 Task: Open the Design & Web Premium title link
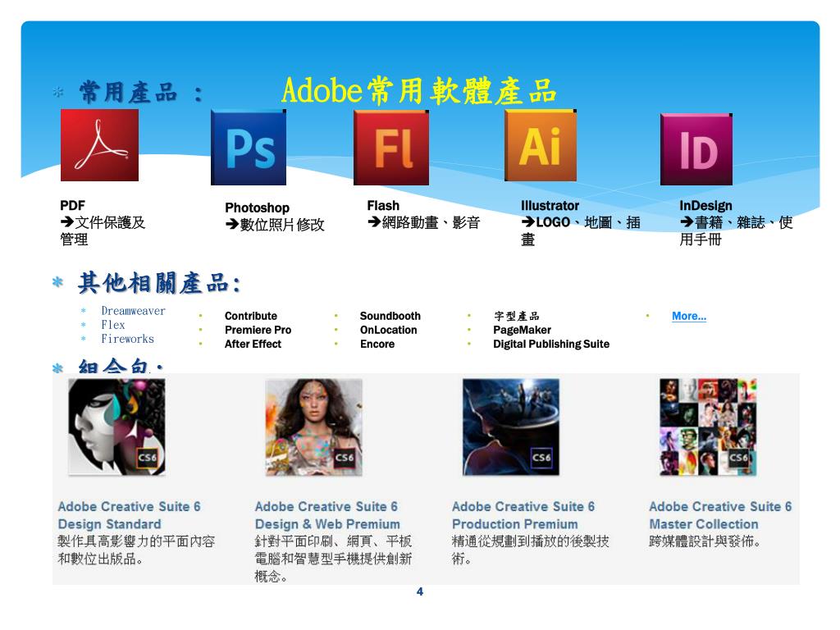[x=327, y=515]
